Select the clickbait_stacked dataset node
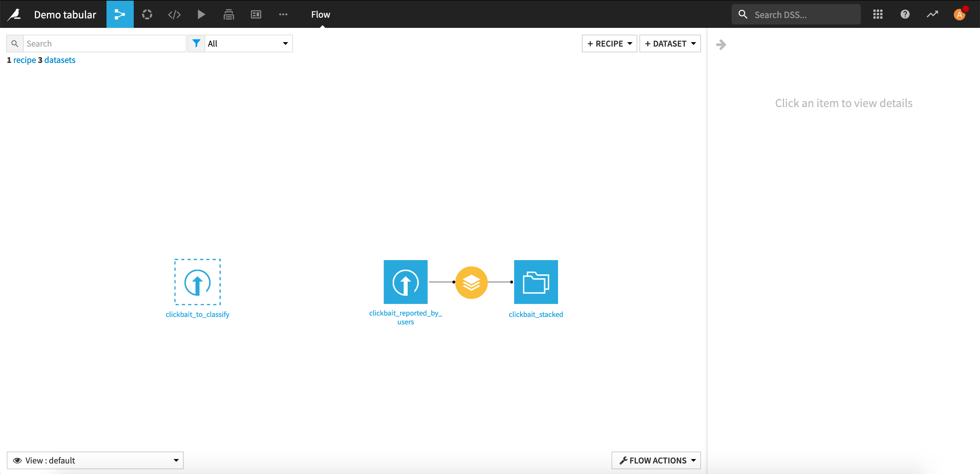The image size is (980, 474). pyautogui.click(x=536, y=282)
